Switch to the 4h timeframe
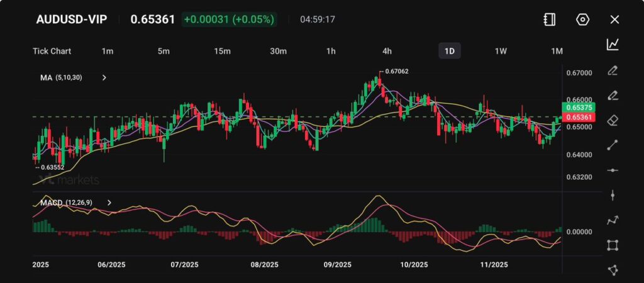Screen dimensions: 644x283 tap(387, 51)
